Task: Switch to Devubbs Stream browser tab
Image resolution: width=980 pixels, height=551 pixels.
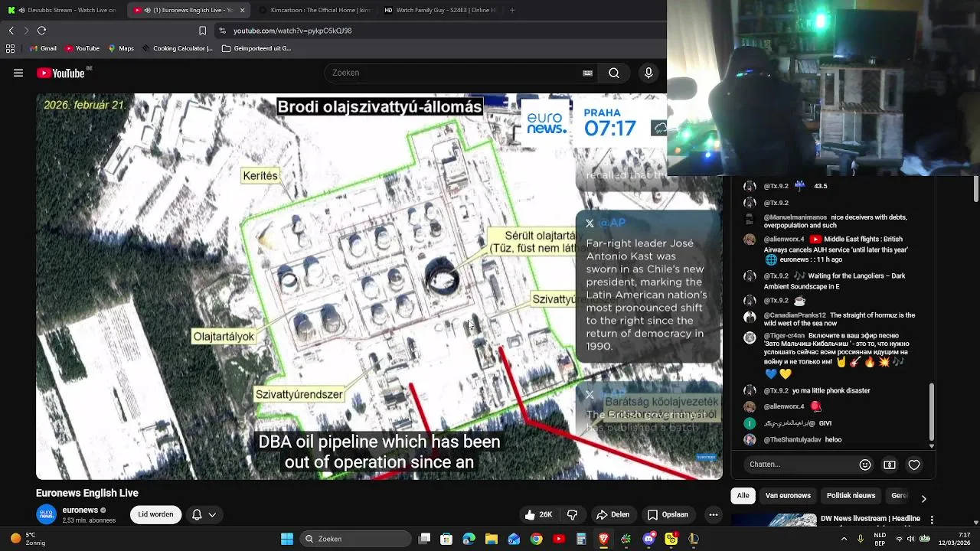Action: coord(61,10)
